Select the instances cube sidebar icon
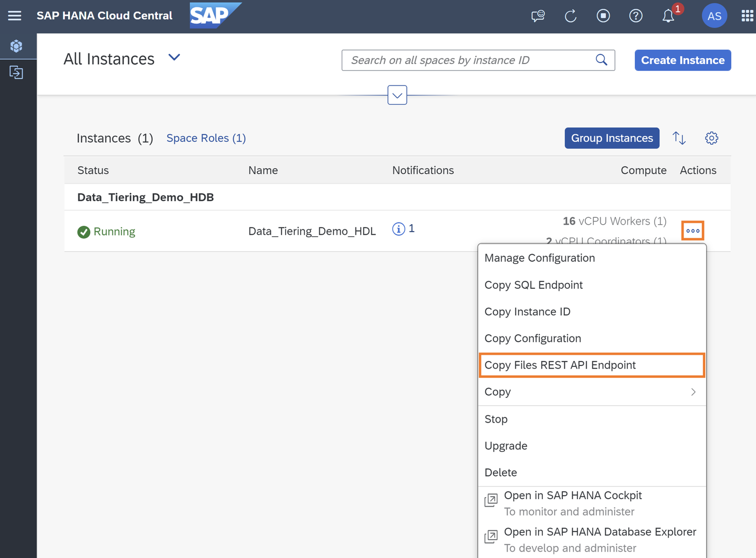The width and height of the screenshot is (756, 558). [16, 46]
